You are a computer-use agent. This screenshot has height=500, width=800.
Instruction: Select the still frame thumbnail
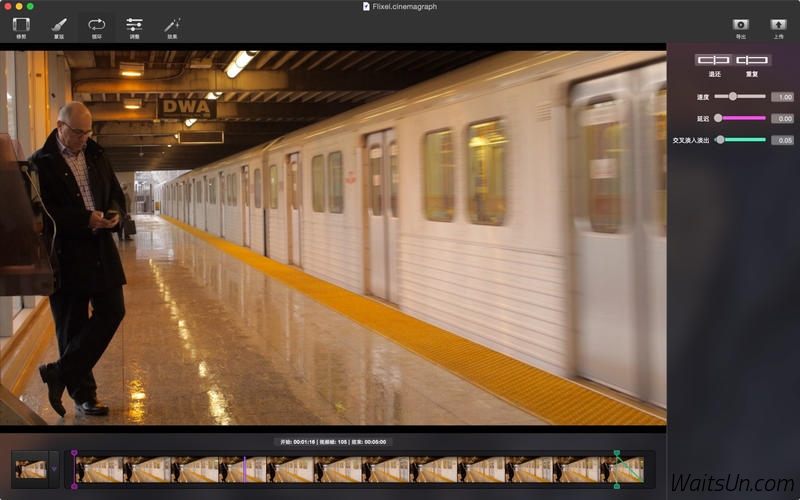pyautogui.click(x=31, y=469)
